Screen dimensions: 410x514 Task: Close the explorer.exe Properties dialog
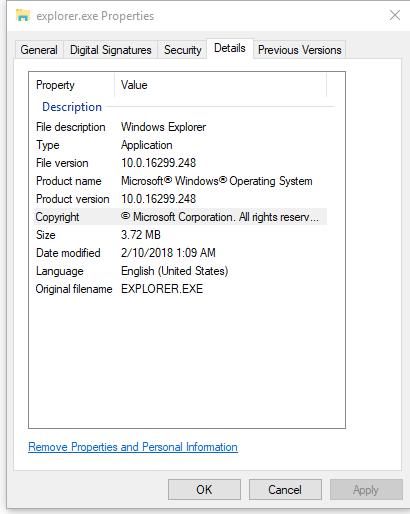click(395, 15)
